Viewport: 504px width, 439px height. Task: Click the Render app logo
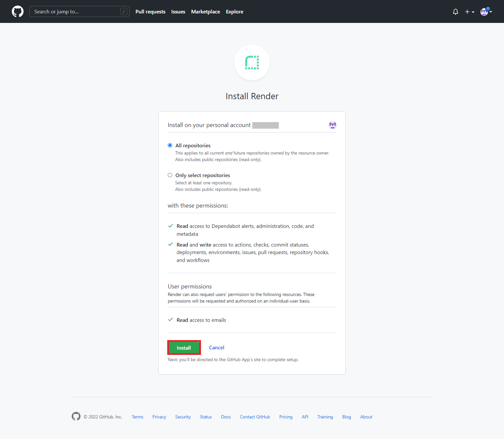point(252,63)
